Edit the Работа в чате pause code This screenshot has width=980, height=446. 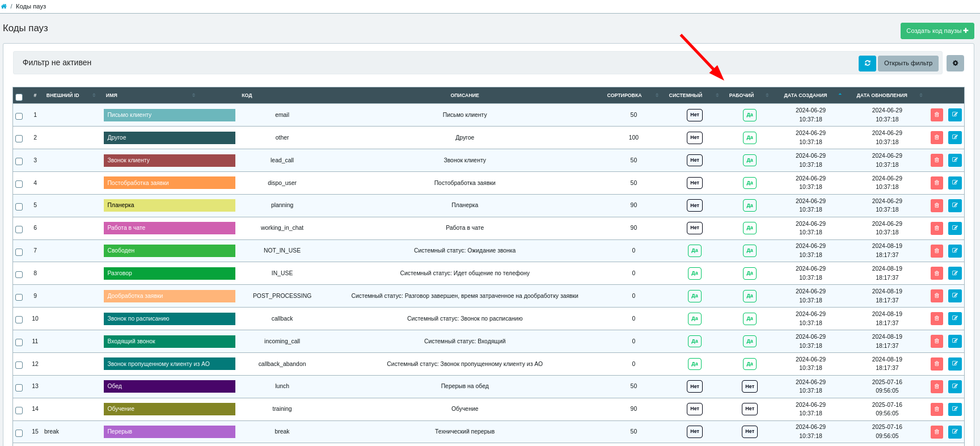pos(955,228)
